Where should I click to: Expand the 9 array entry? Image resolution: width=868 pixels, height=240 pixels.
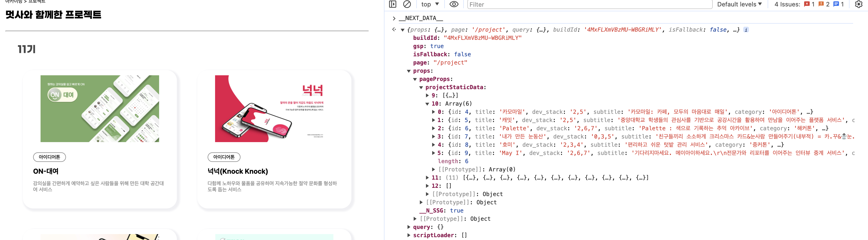427,96
